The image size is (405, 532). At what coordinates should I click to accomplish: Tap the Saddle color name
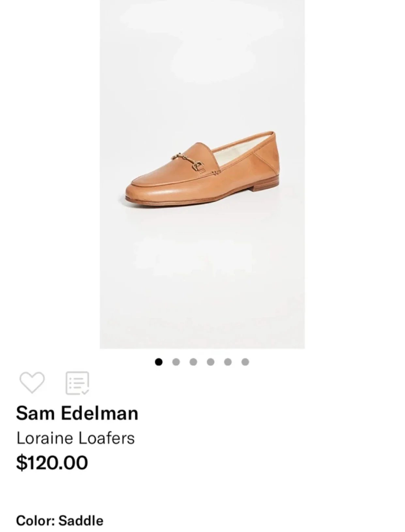tap(81, 521)
